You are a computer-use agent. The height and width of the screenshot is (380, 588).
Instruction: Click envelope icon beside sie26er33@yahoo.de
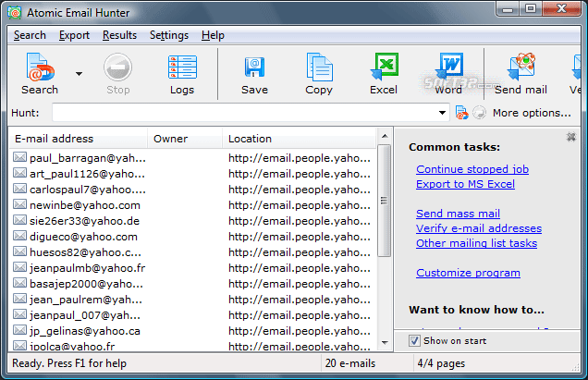point(19,220)
